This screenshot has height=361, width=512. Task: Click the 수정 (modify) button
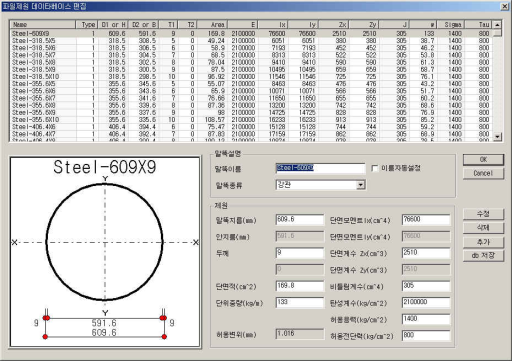point(483,214)
